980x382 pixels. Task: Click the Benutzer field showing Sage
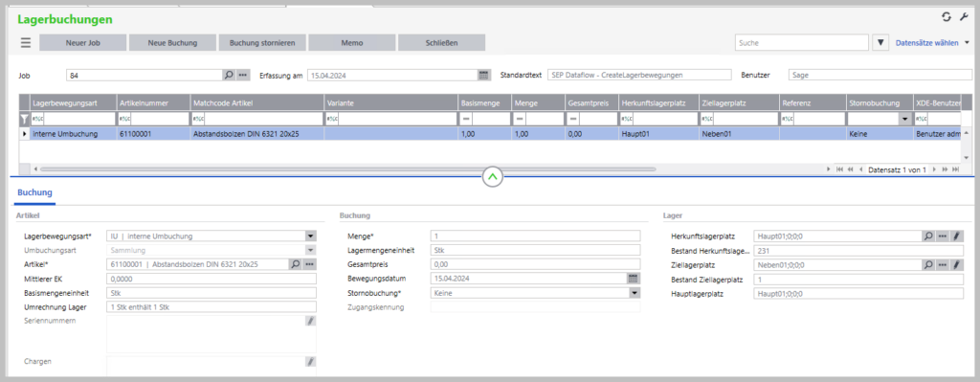(880, 75)
